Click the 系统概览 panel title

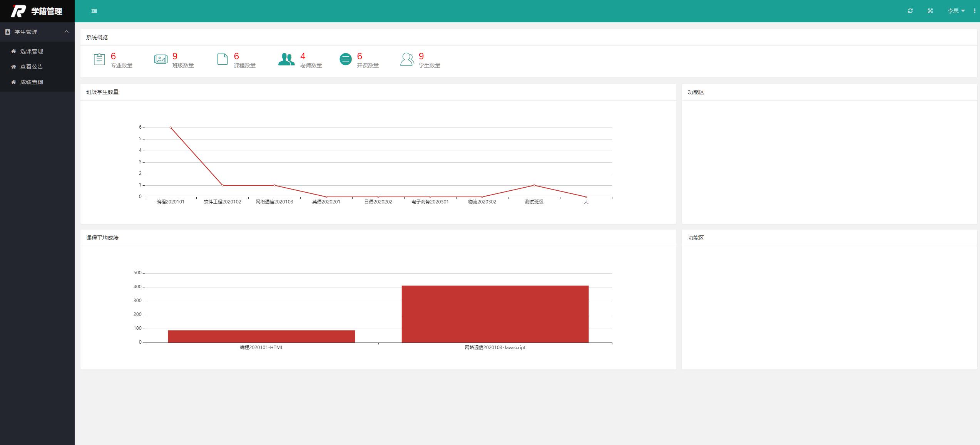coord(97,37)
